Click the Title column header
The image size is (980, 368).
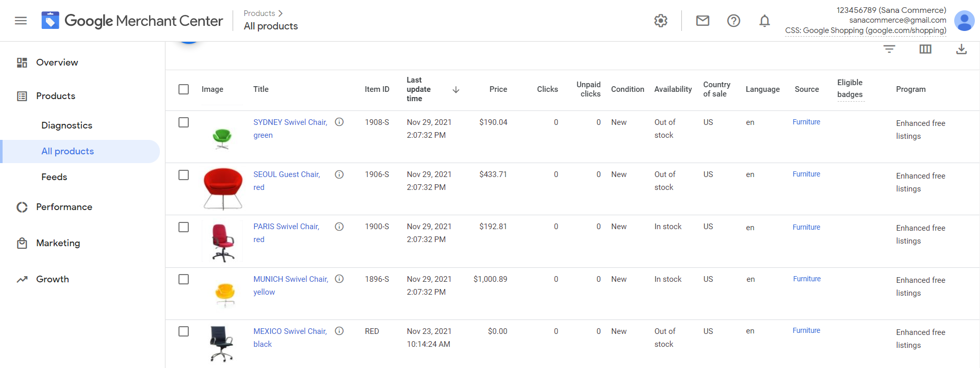click(x=261, y=89)
